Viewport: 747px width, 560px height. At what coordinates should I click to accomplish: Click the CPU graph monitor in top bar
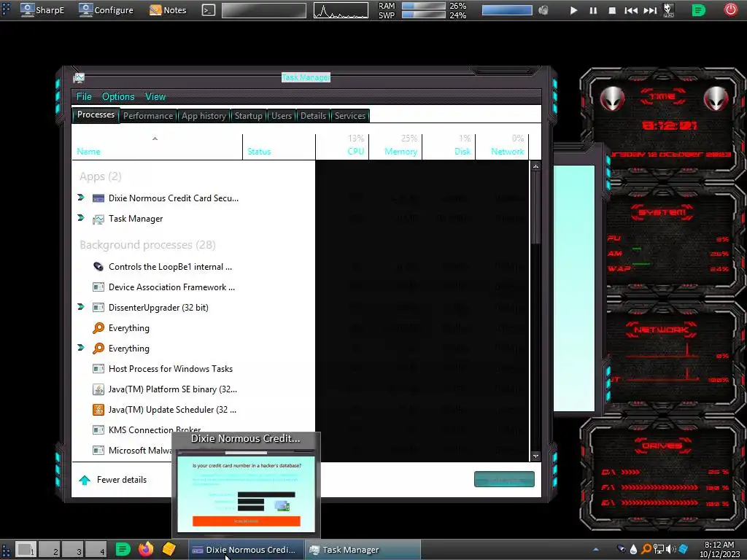coord(341,10)
